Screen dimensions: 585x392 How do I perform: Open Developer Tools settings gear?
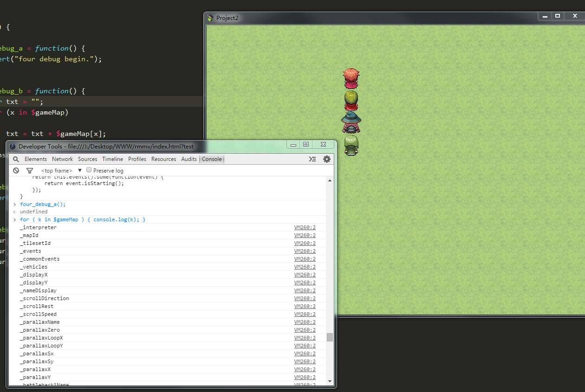coord(327,159)
